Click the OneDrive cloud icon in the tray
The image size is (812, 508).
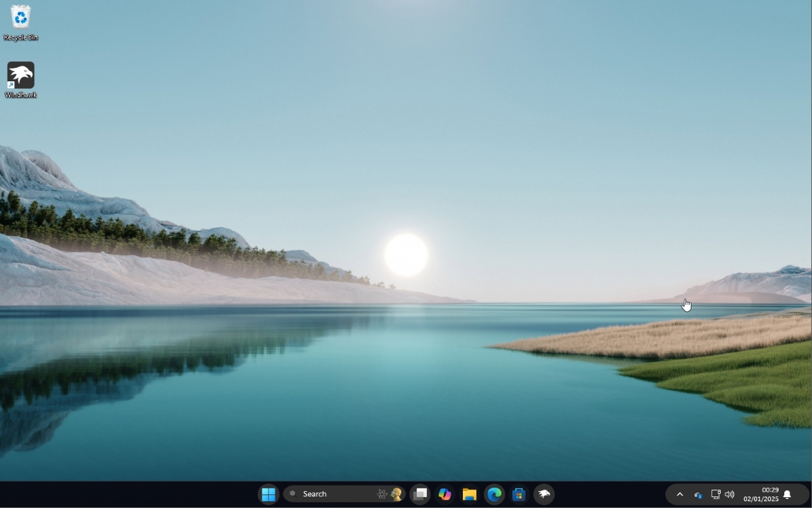pos(698,494)
